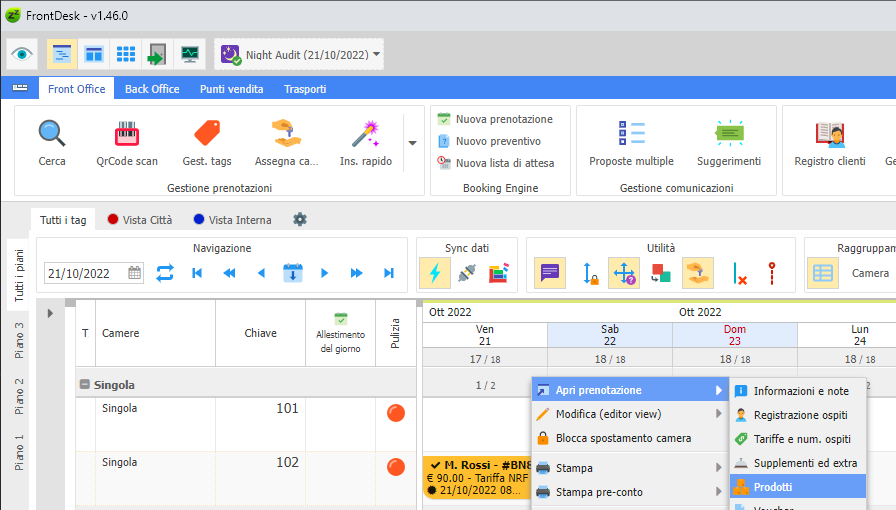Open the calendar picker icon in date field
The image size is (896, 510).
coord(134,273)
